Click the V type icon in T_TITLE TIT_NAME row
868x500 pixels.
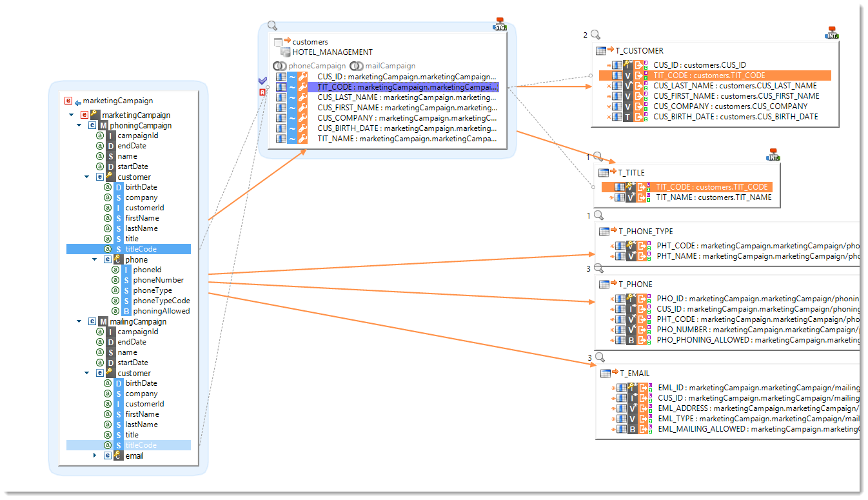click(631, 197)
